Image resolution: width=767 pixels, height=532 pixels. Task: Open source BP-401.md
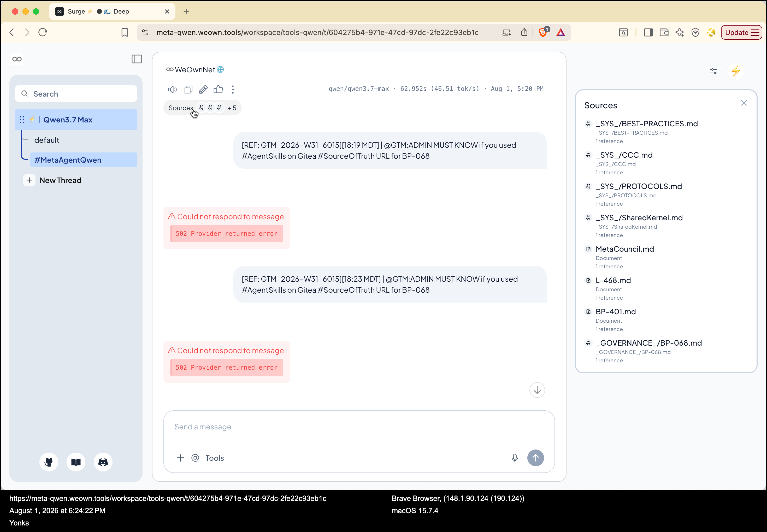coord(616,312)
